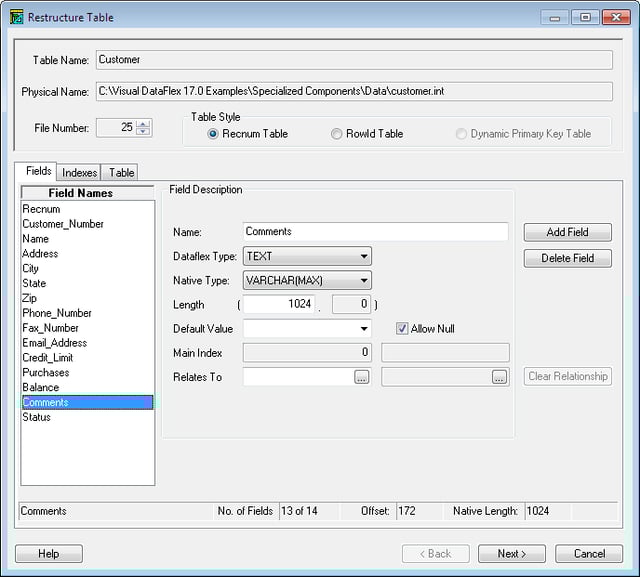Screen dimensions: 640x577
Task: Click the Physical Name path field
Action: (x=354, y=91)
